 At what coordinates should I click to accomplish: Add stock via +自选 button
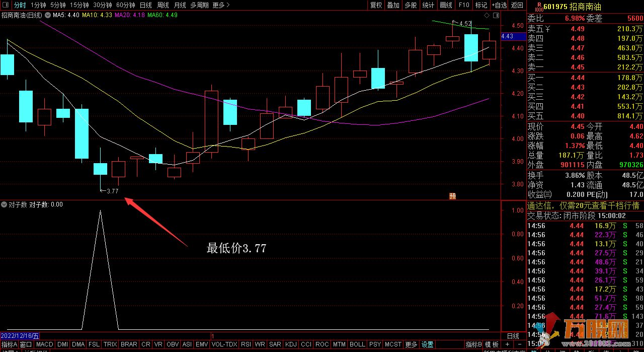pyautogui.click(x=499, y=5)
